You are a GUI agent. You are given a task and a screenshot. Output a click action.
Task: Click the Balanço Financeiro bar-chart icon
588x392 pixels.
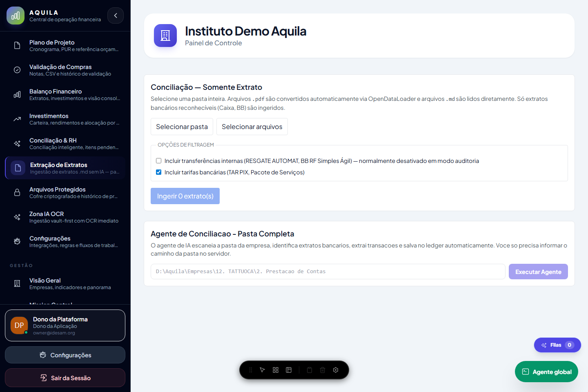(x=17, y=94)
